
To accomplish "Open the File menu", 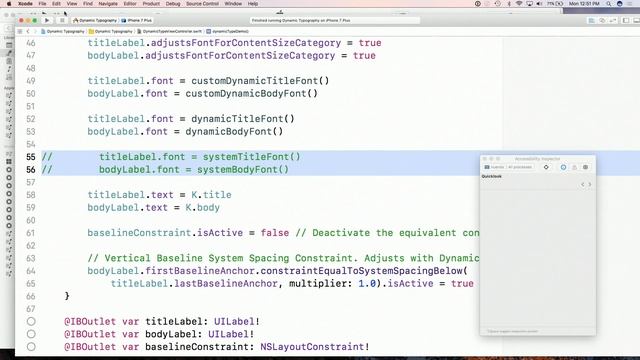I will tap(42, 4).
